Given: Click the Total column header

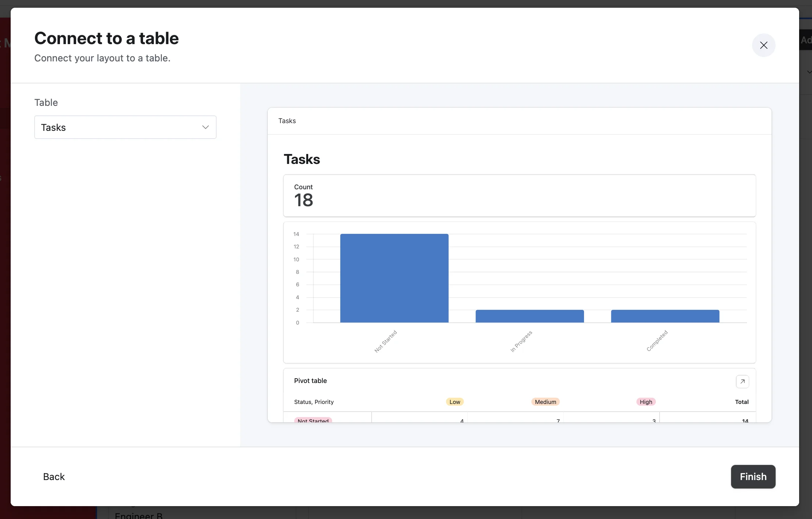Looking at the screenshot, I should [x=741, y=402].
